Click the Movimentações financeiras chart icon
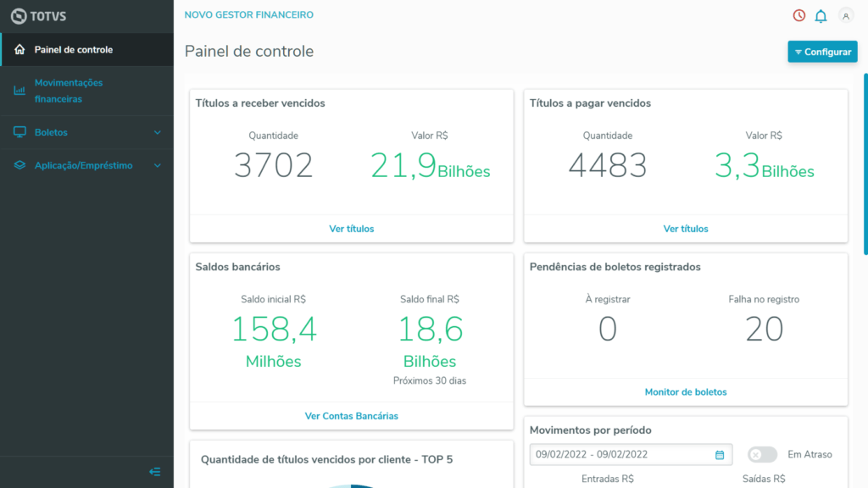The width and height of the screenshot is (868, 488). (x=18, y=90)
